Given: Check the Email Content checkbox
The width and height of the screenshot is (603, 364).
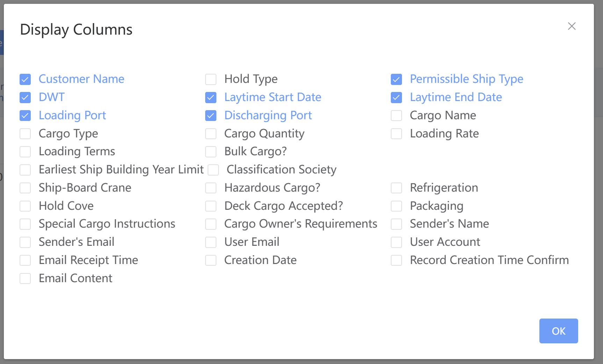Looking at the screenshot, I should coord(25,279).
